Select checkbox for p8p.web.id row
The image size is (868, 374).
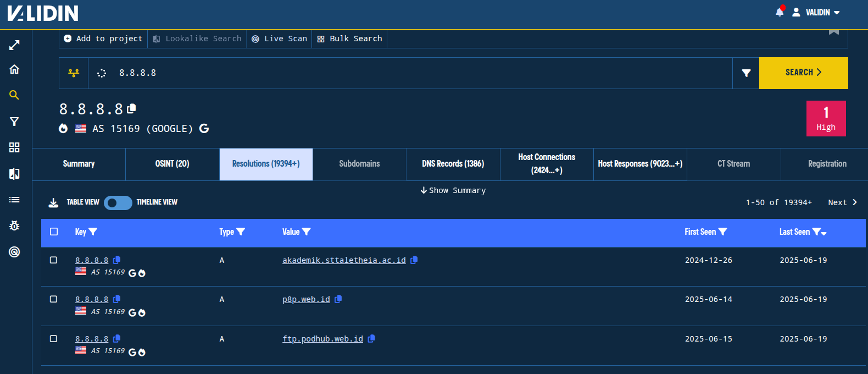coord(53,299)
